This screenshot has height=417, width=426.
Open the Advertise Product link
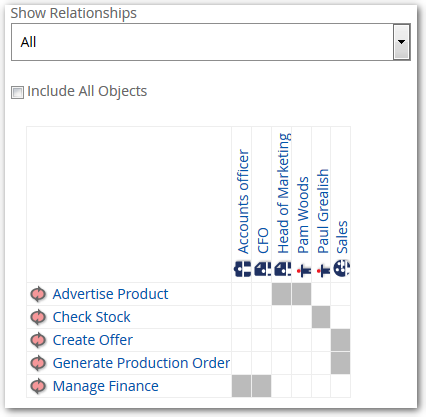[110, 294]
